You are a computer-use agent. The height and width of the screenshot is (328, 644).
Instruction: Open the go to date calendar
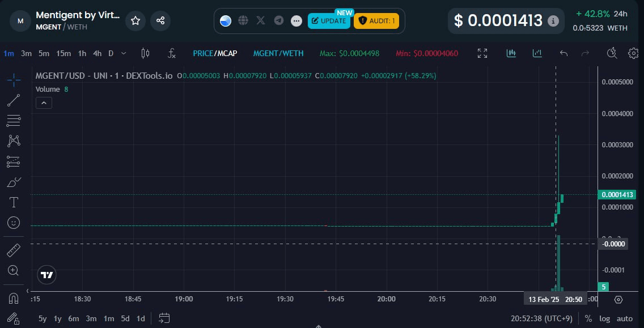coord(164,318)
